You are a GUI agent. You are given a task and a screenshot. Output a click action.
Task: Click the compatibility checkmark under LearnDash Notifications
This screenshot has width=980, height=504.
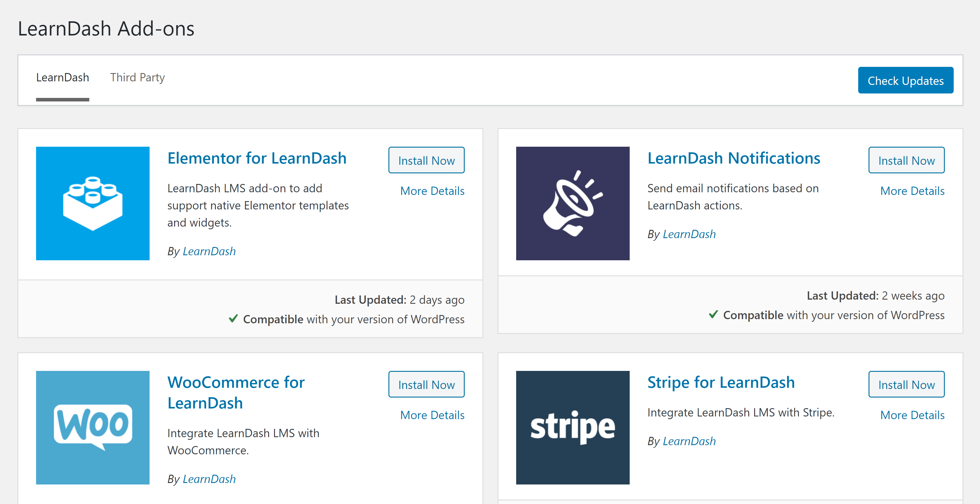click(x=713, y=315)
